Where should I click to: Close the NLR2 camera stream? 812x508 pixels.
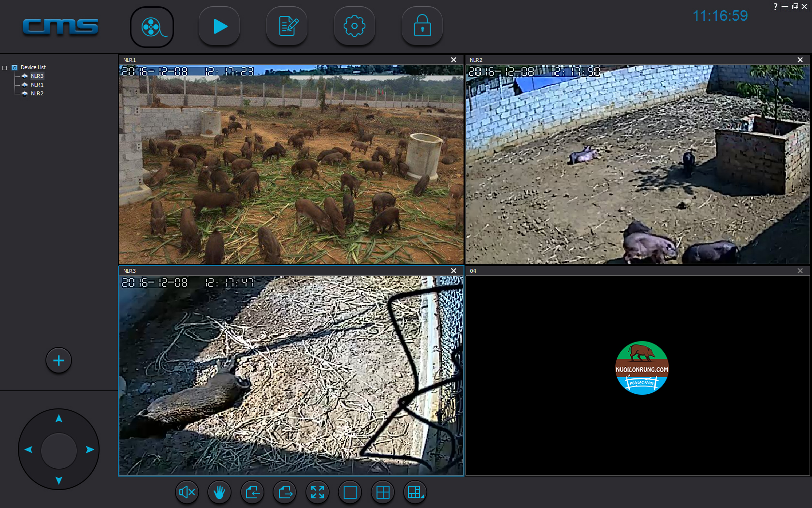point(800,60)
